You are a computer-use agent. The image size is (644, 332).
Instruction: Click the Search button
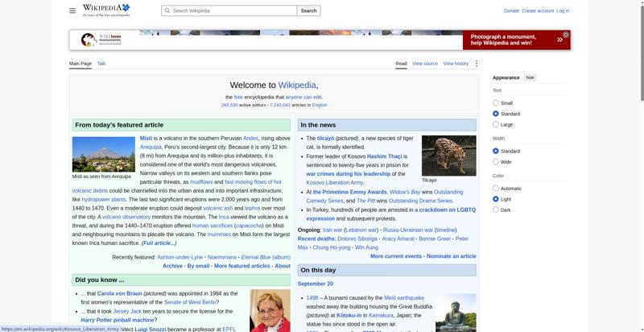click(x=308, y=10)
